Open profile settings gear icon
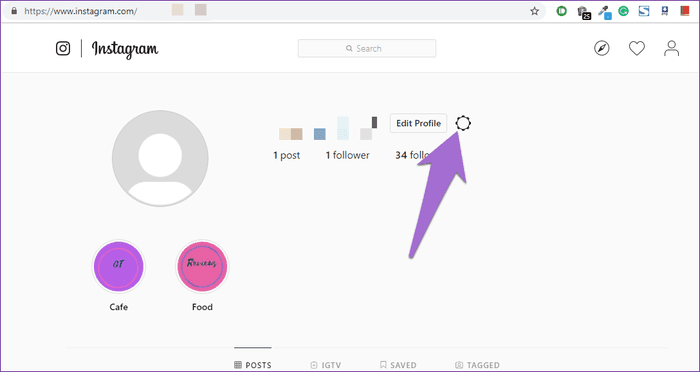Viewport: 700px width, 372px height. coord(463,123)
